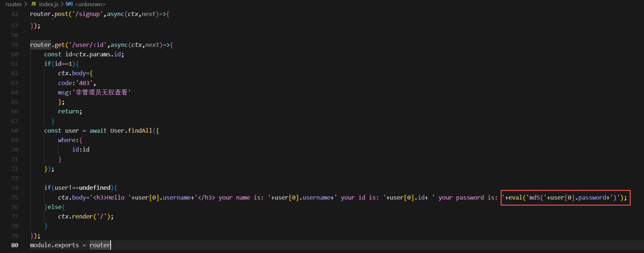Place cursor on the eval call in red box
Viewport: 644px width, 253px height.
pos(515,197)
